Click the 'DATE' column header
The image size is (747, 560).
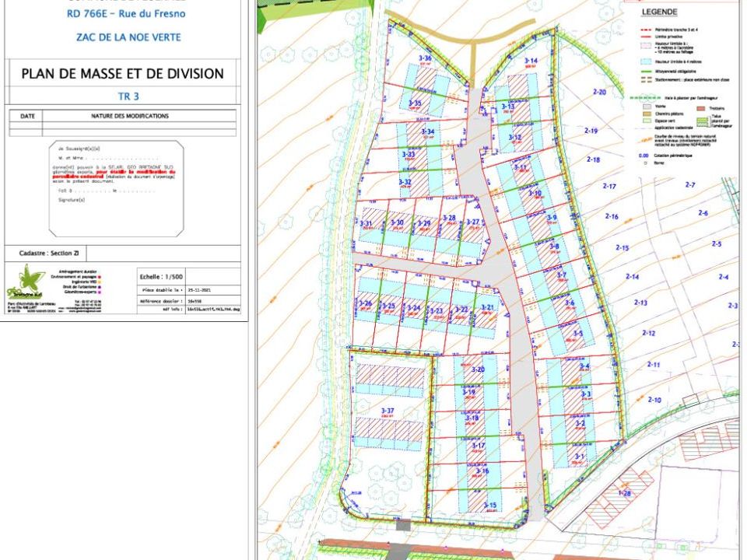(27, 116)
